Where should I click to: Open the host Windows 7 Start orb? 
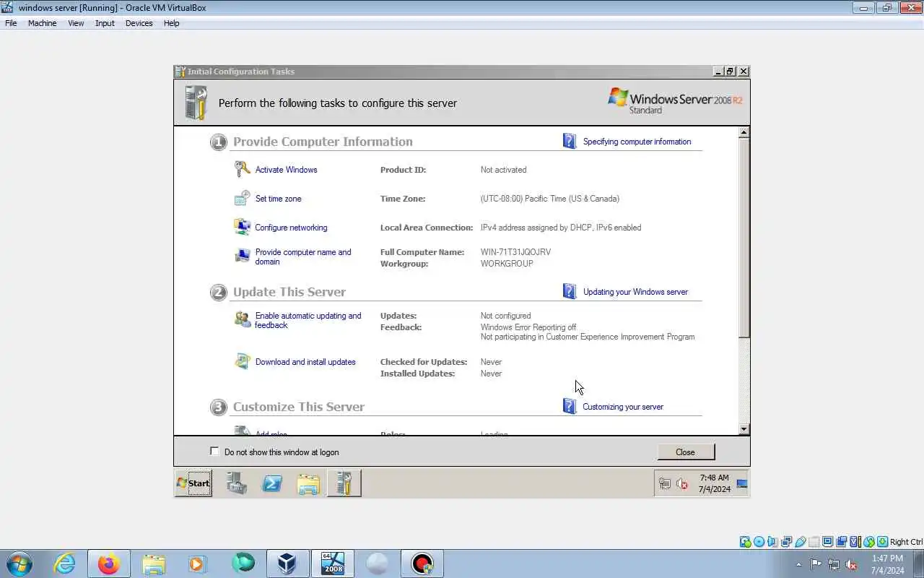(19, 564)
